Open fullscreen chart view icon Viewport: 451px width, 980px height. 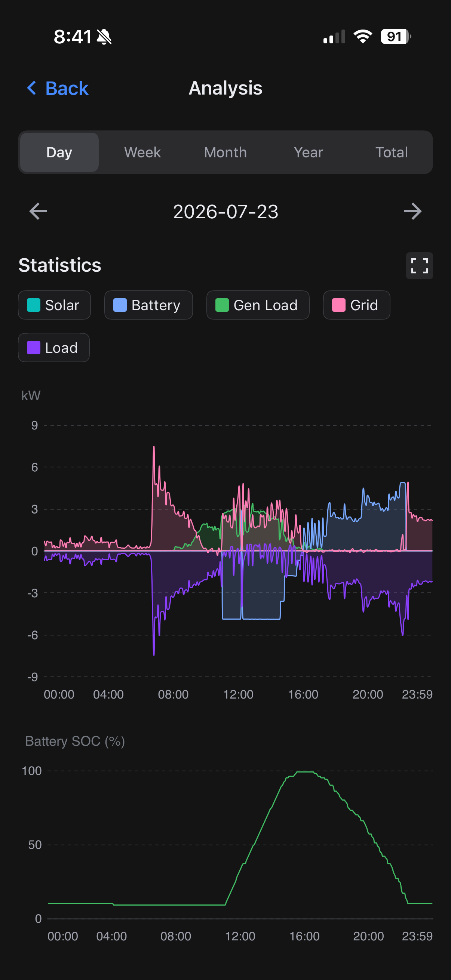point(420,265)
